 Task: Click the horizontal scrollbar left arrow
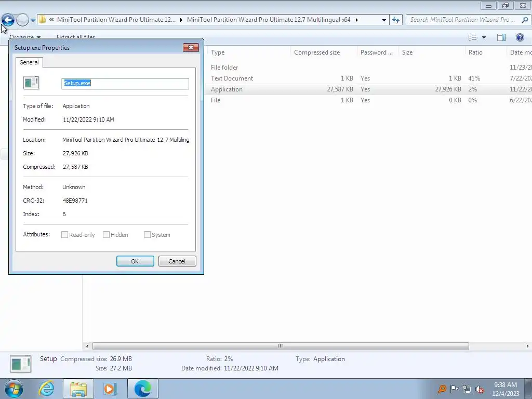click(x=87, y=346)
